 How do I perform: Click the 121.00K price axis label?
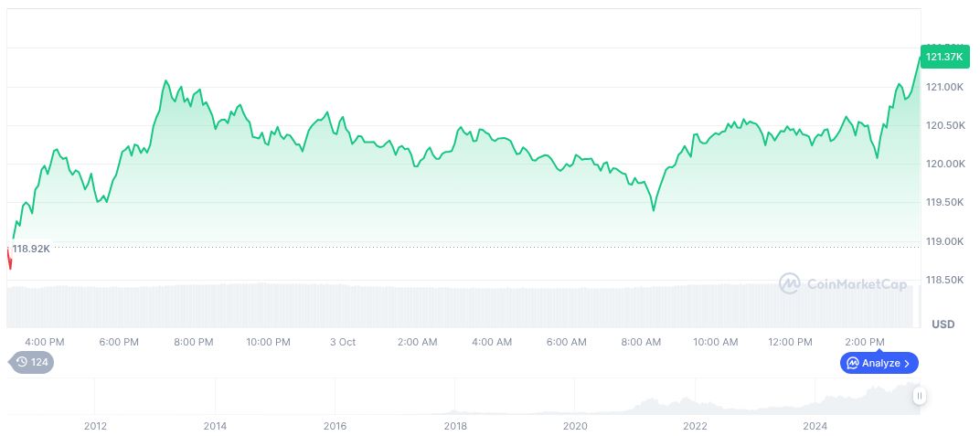tap(945, 87)
